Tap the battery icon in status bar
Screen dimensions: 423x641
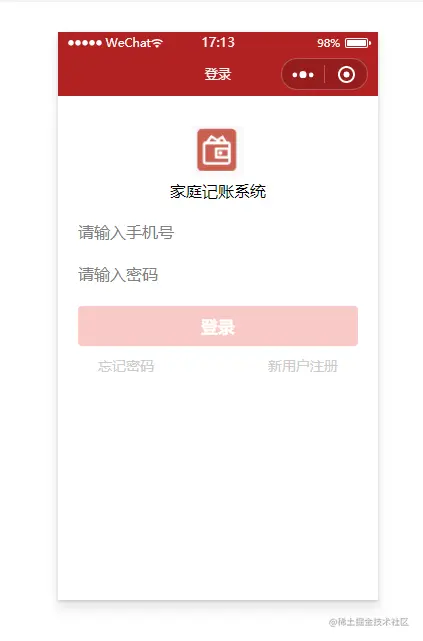[358, 43]
